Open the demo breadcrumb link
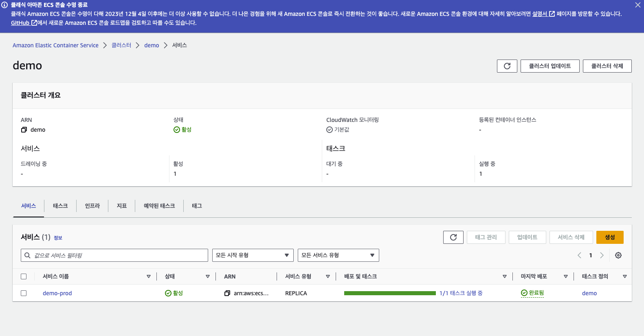This screenshot has width=644, height=336. (152, 45)
